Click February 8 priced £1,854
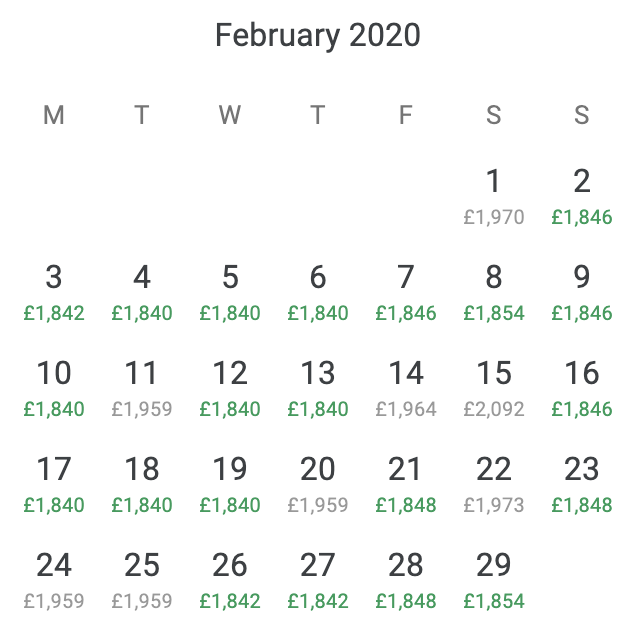644x638 pixels. (494, 293)
